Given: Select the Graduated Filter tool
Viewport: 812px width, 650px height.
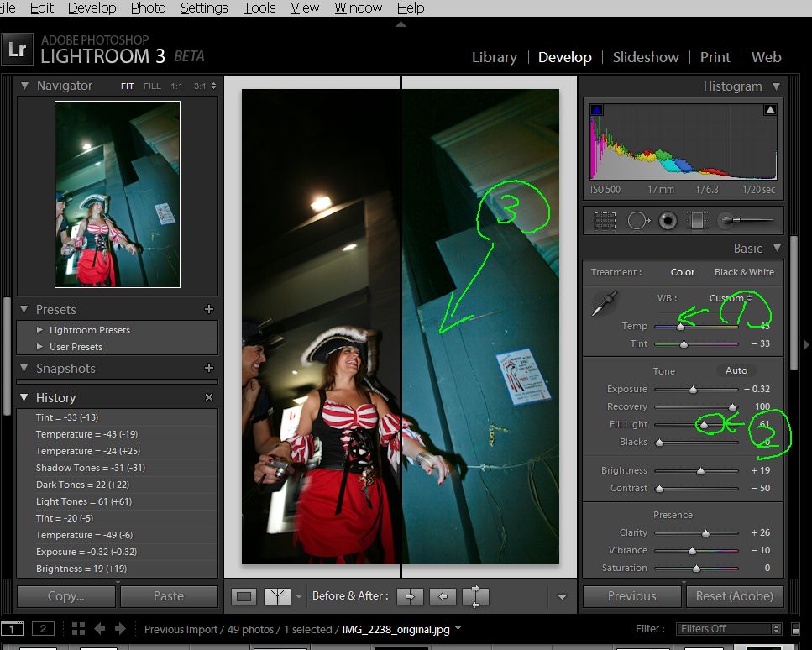Looking at the screenshot, I should [696, 221].
